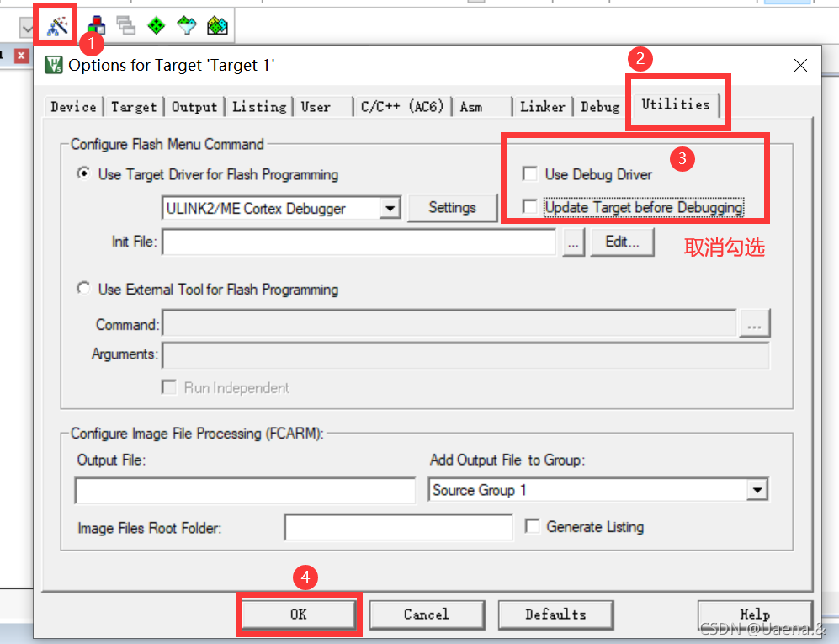The height and width of the screenshot is (644, 839).
Task: Click the Edit... button
Action: tap(622, 242)
